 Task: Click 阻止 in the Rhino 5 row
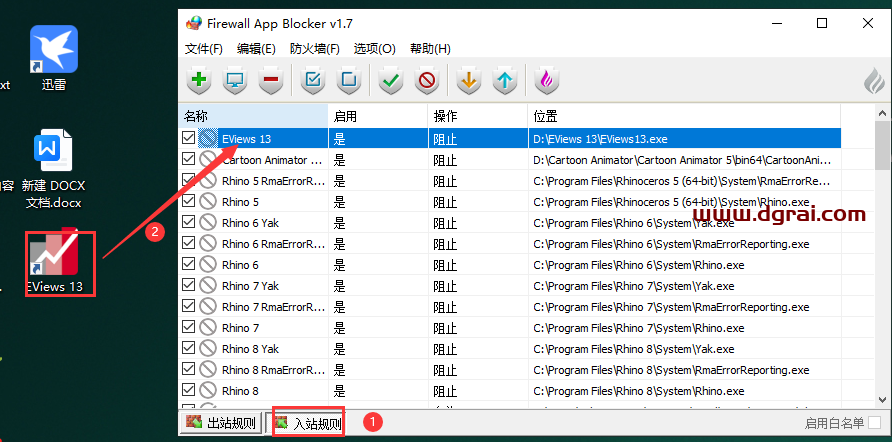pos(445,202)
